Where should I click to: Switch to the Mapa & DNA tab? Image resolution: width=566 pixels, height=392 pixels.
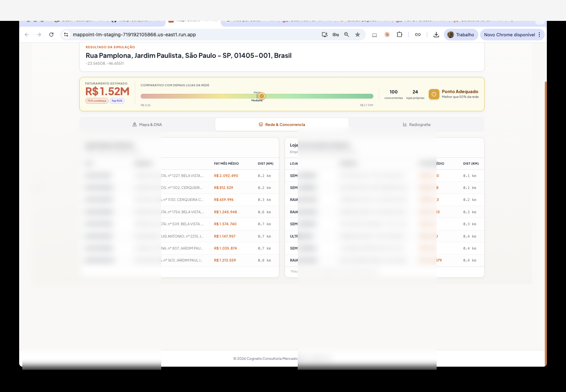tap(147, 125)
